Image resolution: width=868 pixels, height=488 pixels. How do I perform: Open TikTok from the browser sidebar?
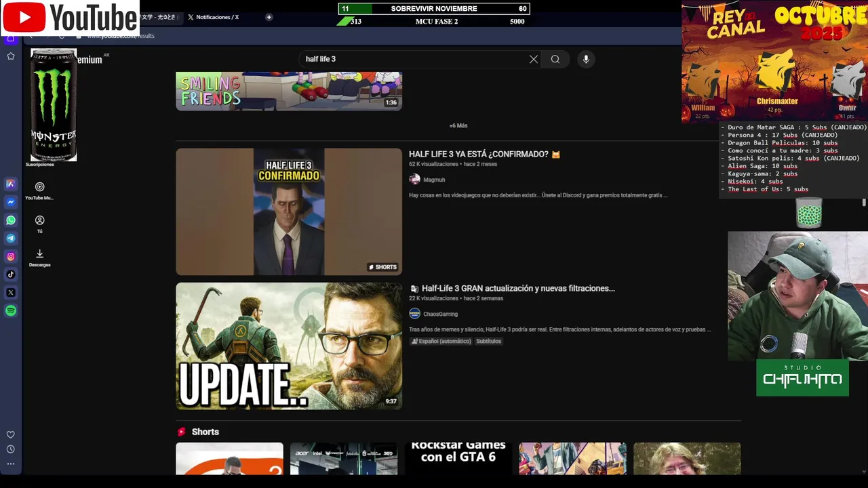(11, 274)
